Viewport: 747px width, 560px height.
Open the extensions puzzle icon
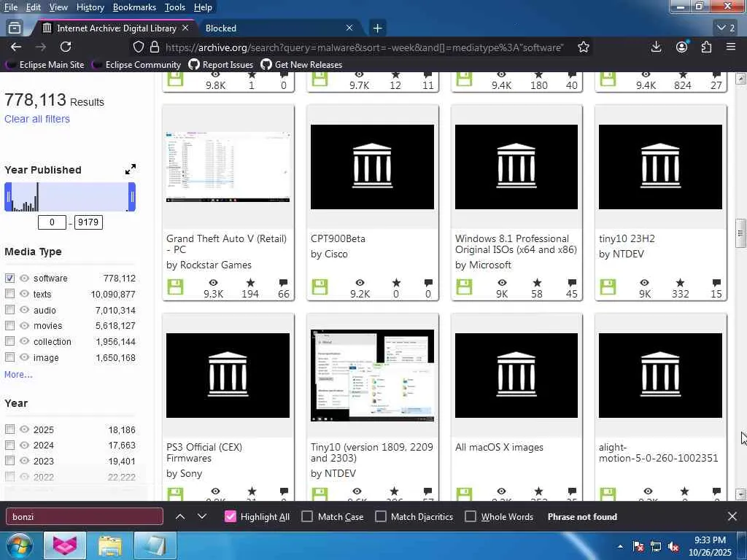[x=706, y=47]
